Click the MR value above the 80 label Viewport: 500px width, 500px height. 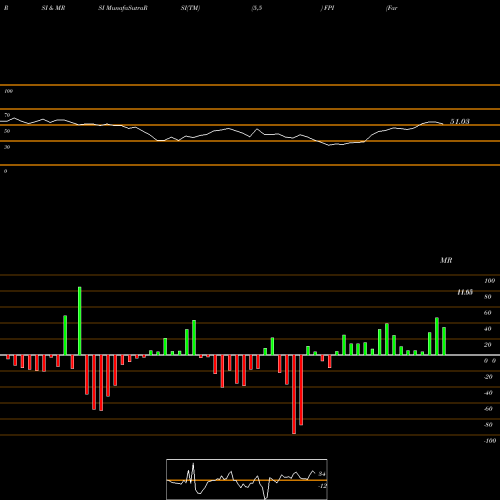click(x=465, y=292)
